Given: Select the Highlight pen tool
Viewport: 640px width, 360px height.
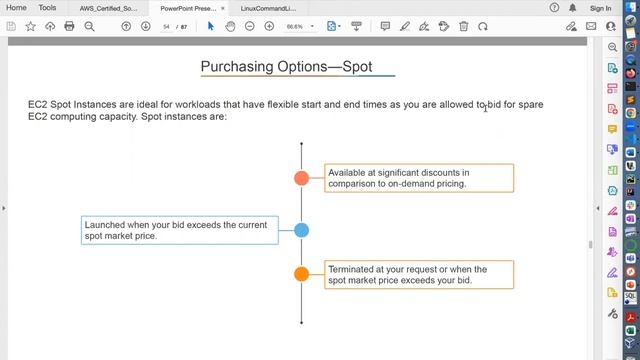Looking at the screenshot, I should tap(404, 27).
